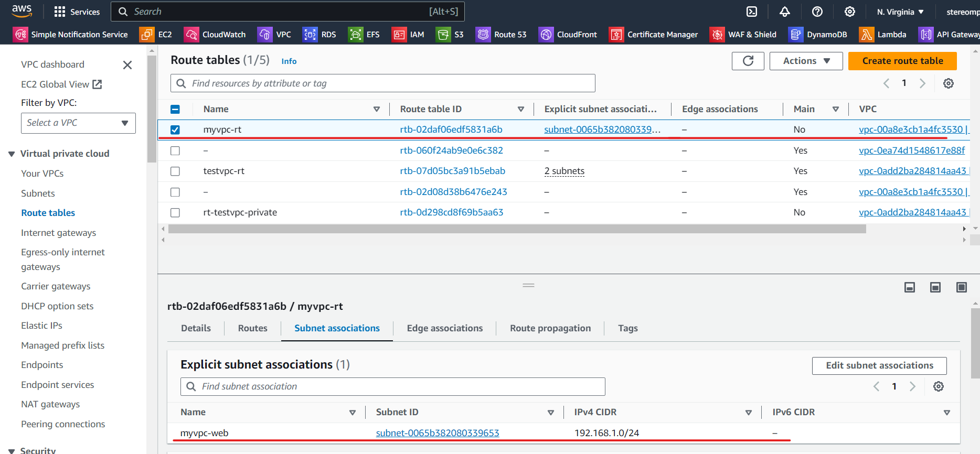Click the horizontal scrollbar under route tables
This screenshot has height=454, width=980.
tap(517, 229)
